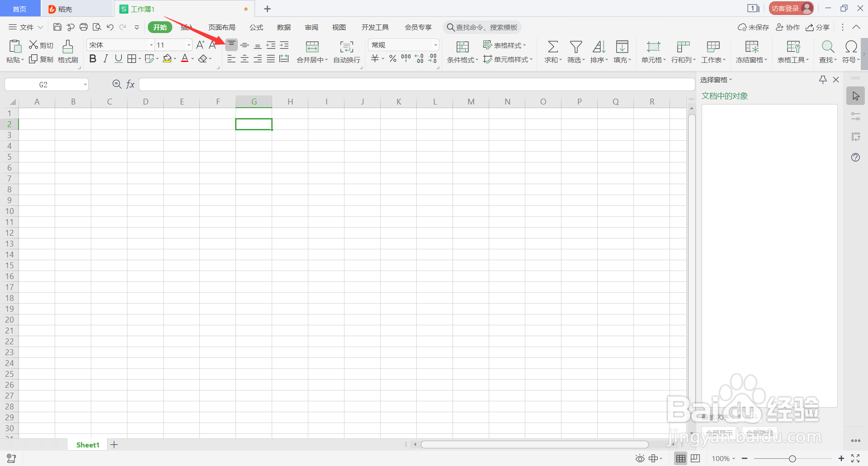This screenshot has width=868, height=466.
Task: Toggle Underline formatting
Action: 118,59
